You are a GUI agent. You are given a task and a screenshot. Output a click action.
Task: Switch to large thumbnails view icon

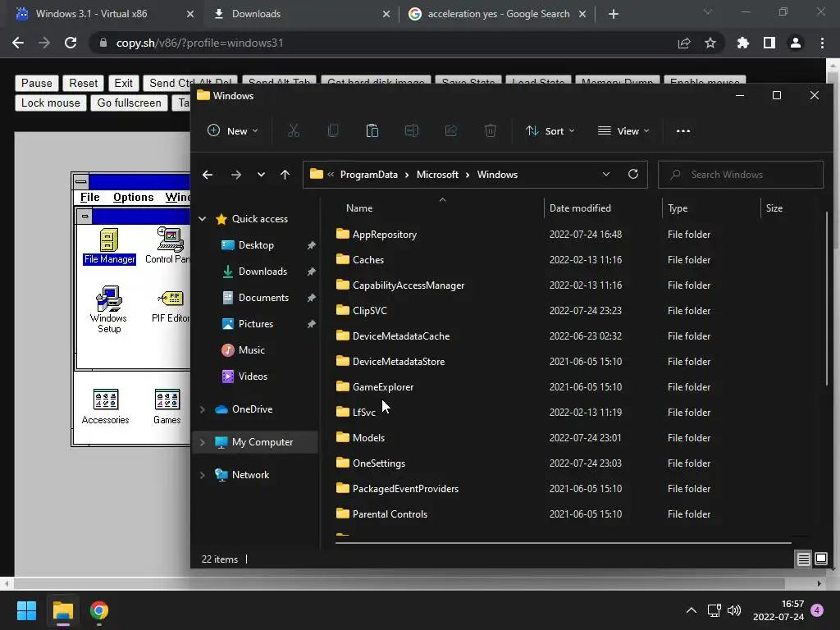[820, 559]
